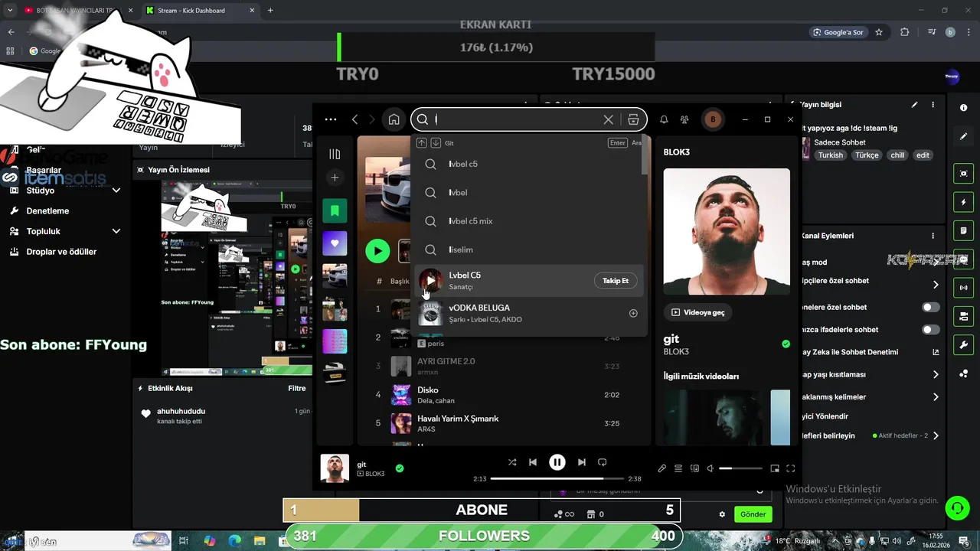Send chat message with Gönder

coord(753,514)
